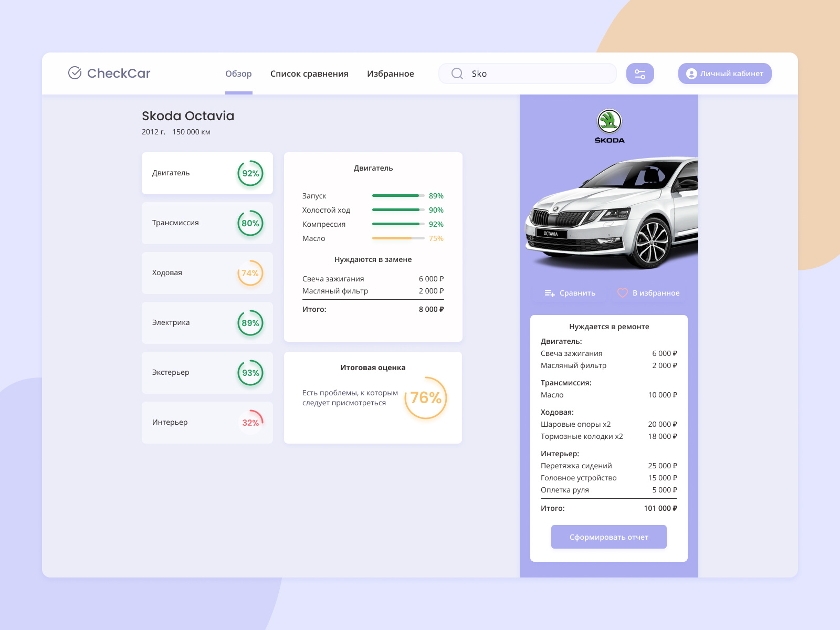This screenshot has width=840, height=630.
Task: Click the Оплетка руля repair item
Action: click(609, 490)
